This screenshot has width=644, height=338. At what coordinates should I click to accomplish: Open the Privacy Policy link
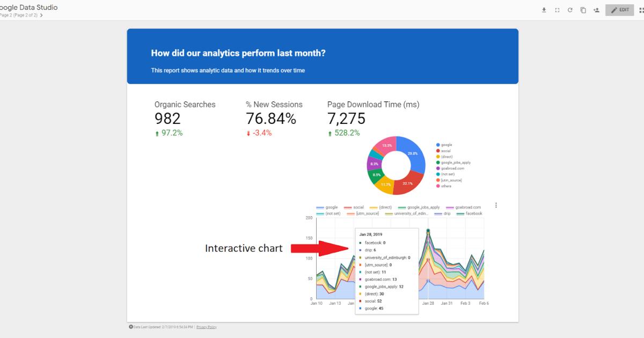pos(206,327)
